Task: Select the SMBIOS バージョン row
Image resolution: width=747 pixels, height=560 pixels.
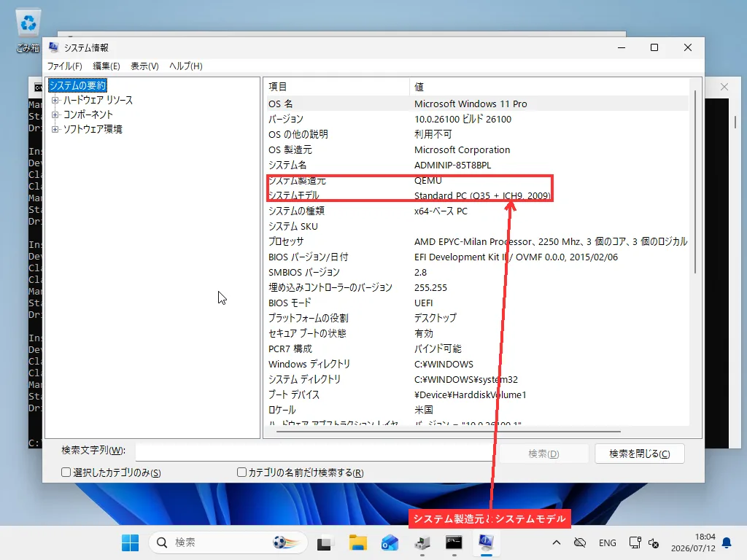Action: tap(476, 273)
